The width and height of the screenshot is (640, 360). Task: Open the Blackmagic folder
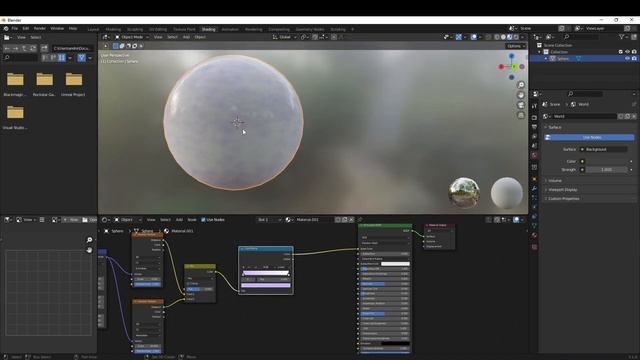[x=15, y=84]
